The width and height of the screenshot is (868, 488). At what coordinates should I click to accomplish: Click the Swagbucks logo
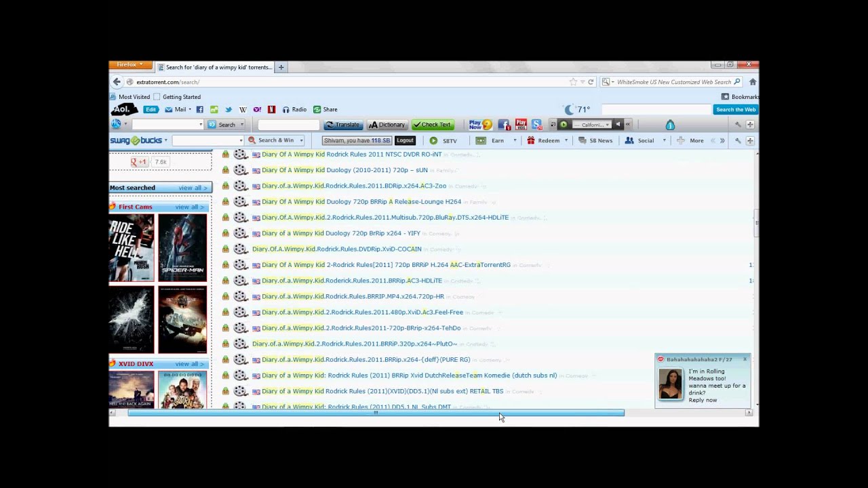pyautogui.click(x=136, y=141)
